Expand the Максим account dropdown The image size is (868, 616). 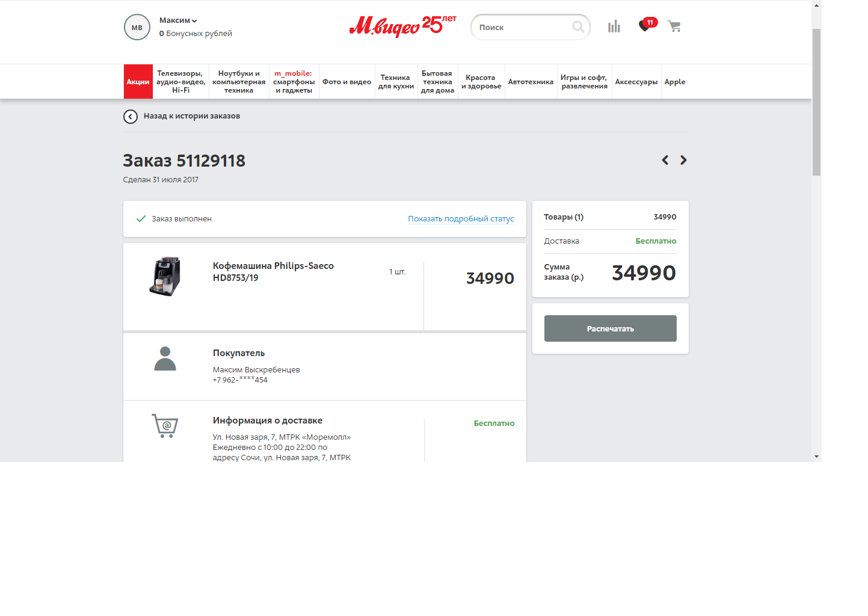[x=178, y=20]
